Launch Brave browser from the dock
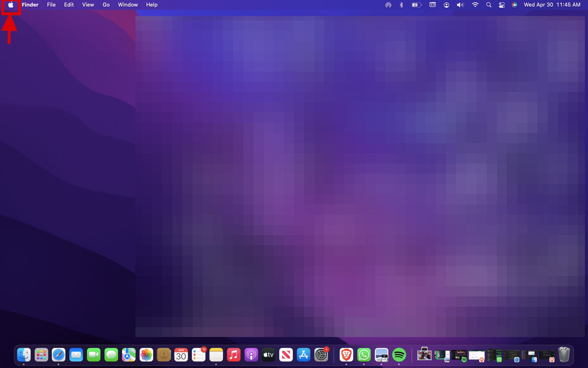This screenshot has height=368, width=588. click(x=346, y=355)
